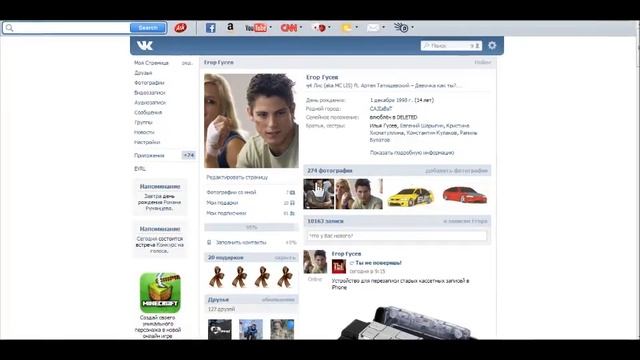Open the Facebook toolbar shortcut icon
Screen dimensions: 640x360
point(210,28)
